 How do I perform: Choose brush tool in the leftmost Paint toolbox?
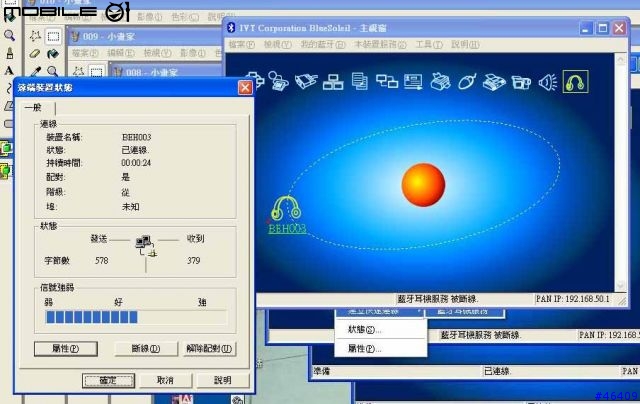[9, 53]
